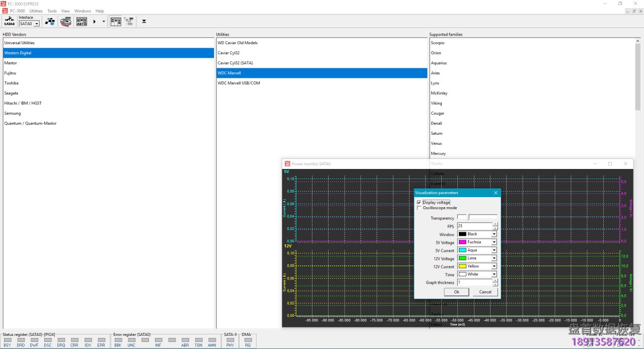Click the black play arrow to run utility
644x349 pixels.
94,21
